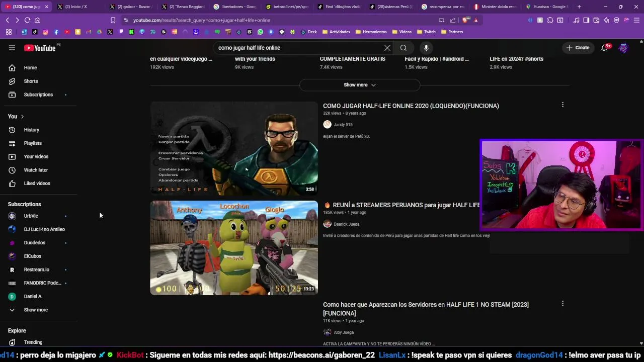Open the Facebook bookmark icon

(56, 32)
